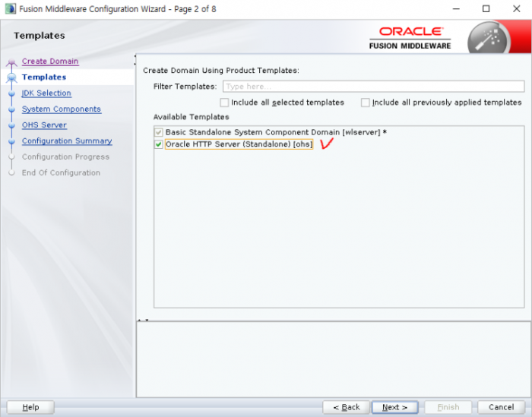Click the Templates step node icon

click(x=11, y=77)
